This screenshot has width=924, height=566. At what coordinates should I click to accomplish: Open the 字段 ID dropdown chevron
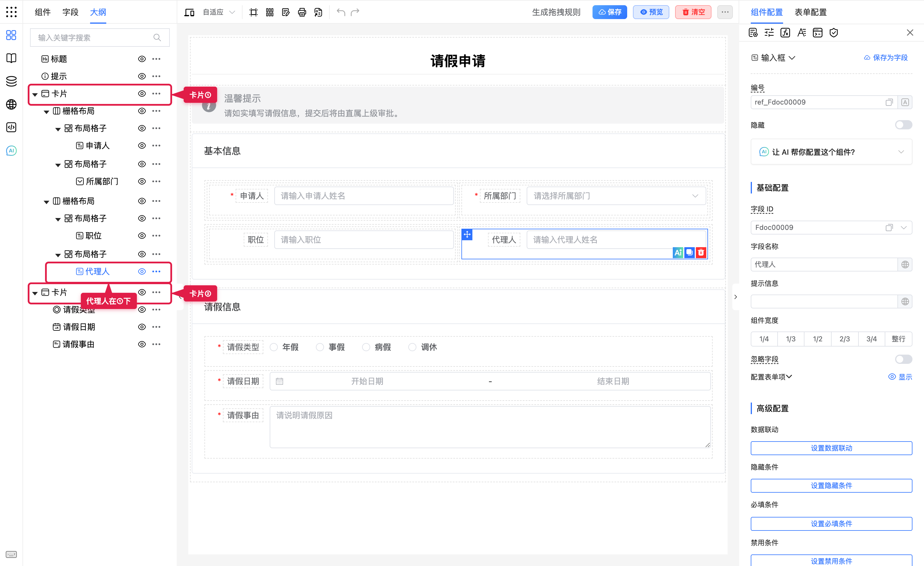(904, 228)
